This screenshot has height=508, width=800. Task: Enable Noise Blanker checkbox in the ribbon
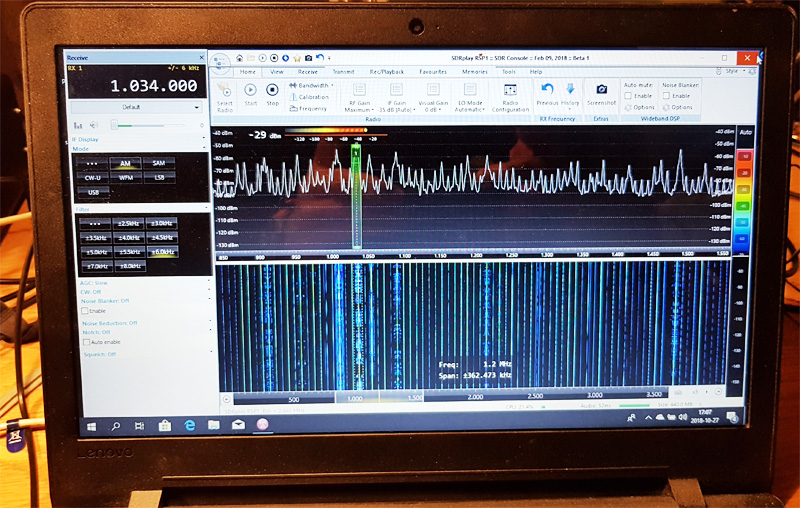click(666, 96)
